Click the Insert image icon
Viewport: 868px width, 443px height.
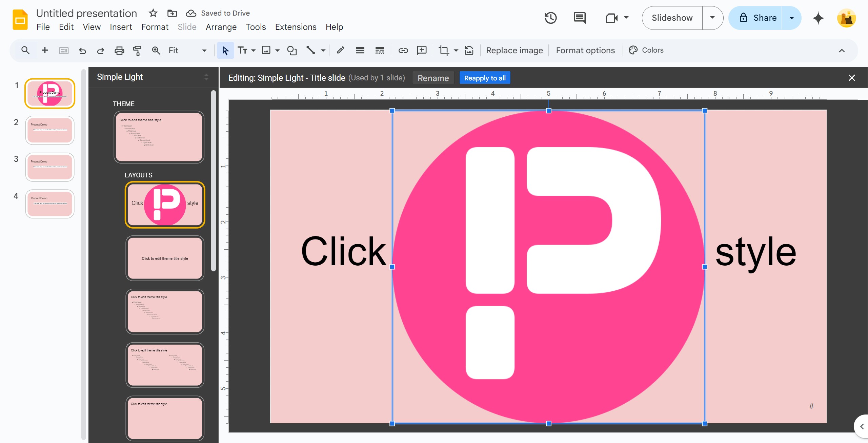266,51
